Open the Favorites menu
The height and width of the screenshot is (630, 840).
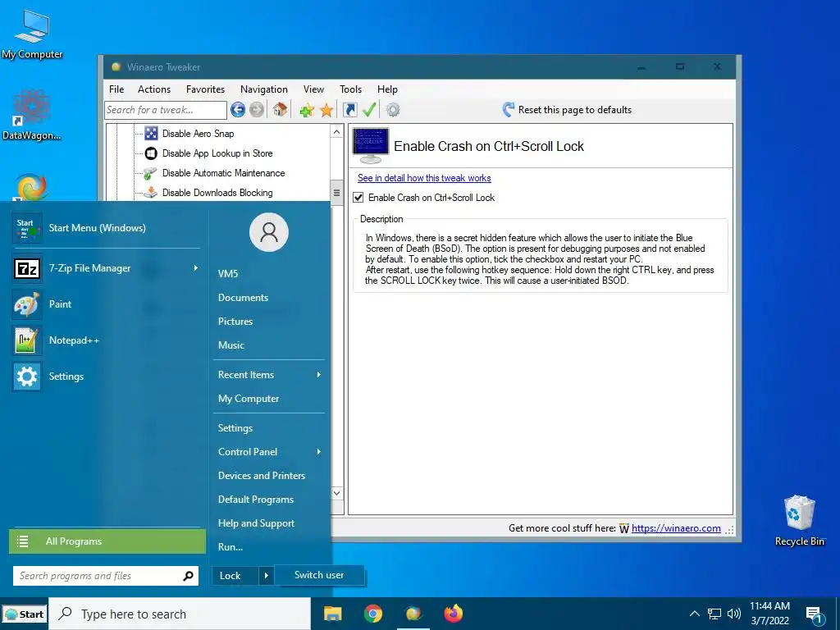click(205, 89)
